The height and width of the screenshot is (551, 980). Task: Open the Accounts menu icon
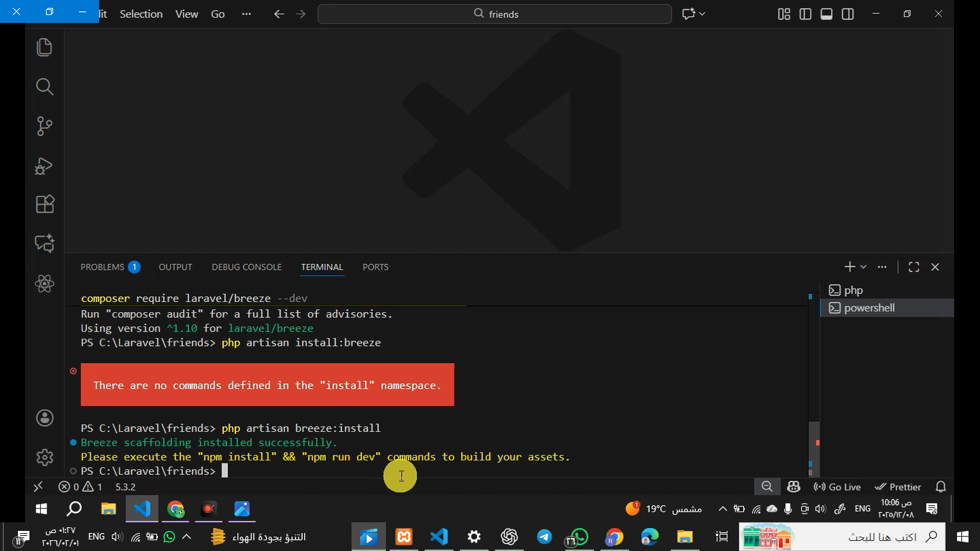pyautogui.click(x=44, y=418)
